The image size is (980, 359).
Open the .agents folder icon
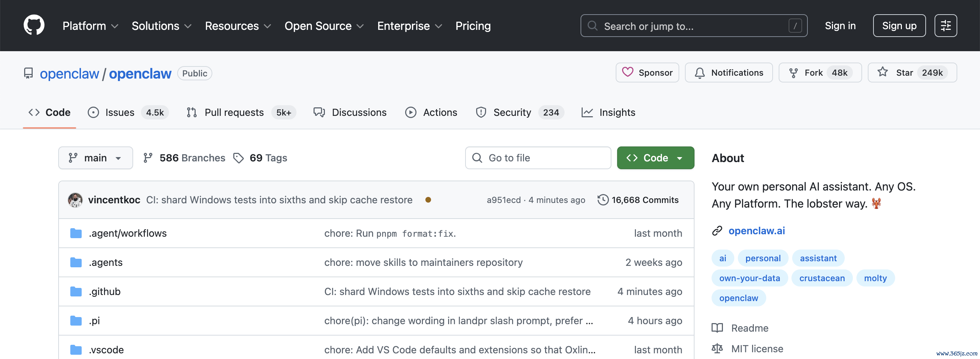pos(76,262)
